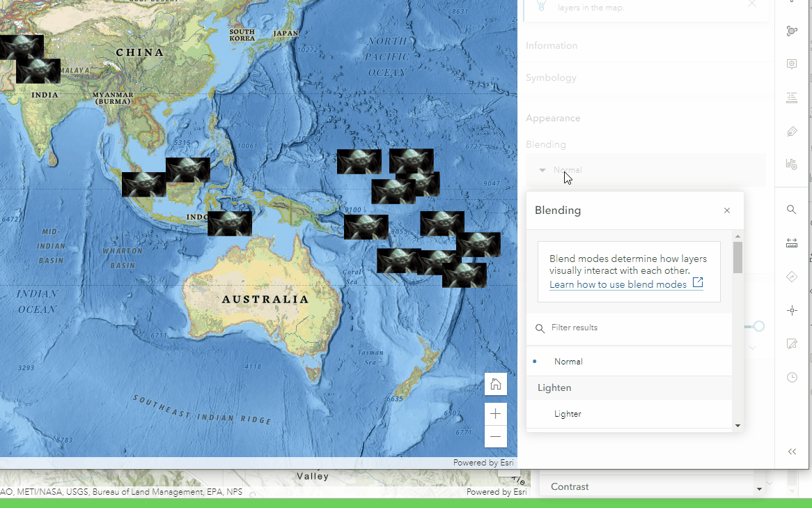Dismiss the tip about layers in the map

(x=751, y=4)
